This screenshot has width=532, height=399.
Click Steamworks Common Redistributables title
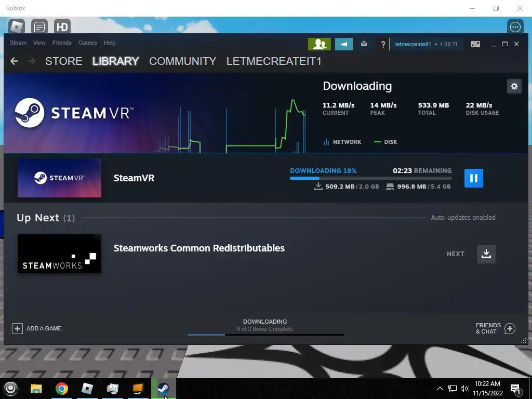point(199,248)
